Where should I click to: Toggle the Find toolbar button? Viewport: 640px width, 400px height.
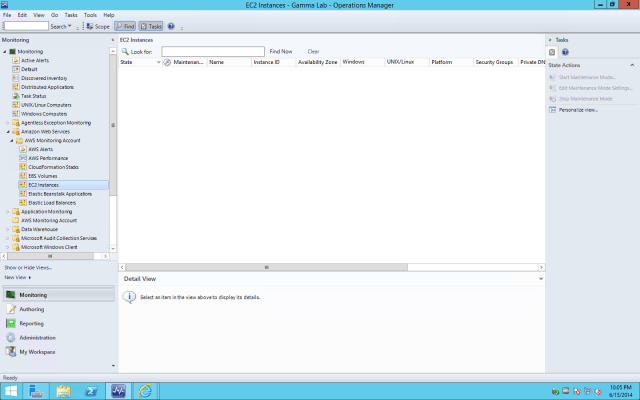(x=125, y=26)
